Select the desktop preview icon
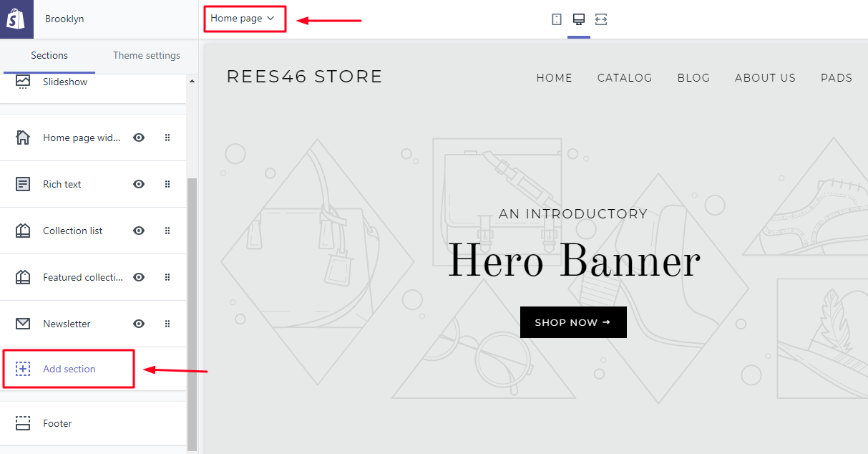The height and width of the screenshot is (454, 868). point(579,19)
